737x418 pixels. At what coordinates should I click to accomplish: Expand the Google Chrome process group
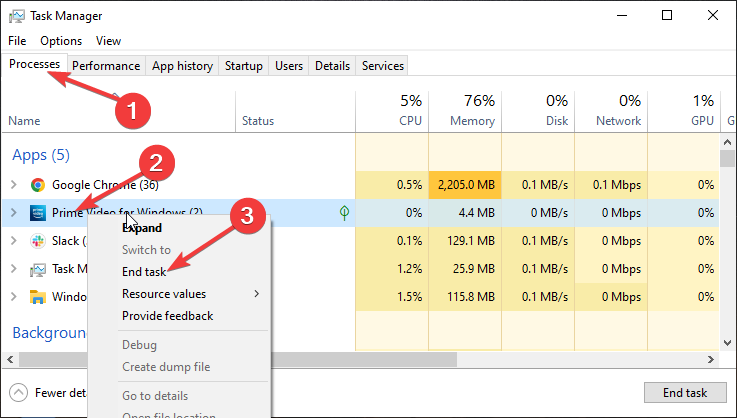[13, 185]
